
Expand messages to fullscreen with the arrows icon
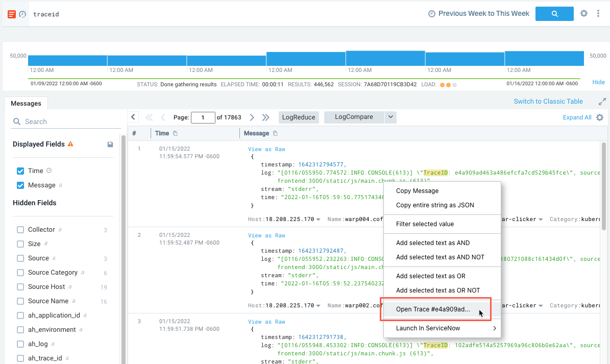point(602,102)
